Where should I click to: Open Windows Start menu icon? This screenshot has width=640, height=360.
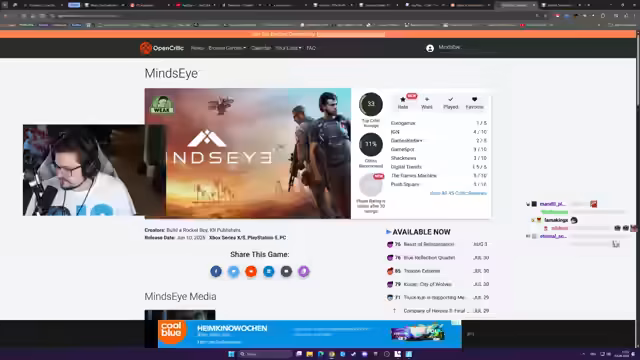point(231,354)
